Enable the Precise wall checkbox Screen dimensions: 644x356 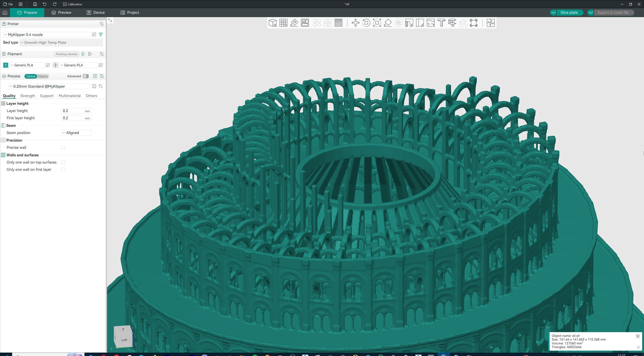tap(63, 147)
